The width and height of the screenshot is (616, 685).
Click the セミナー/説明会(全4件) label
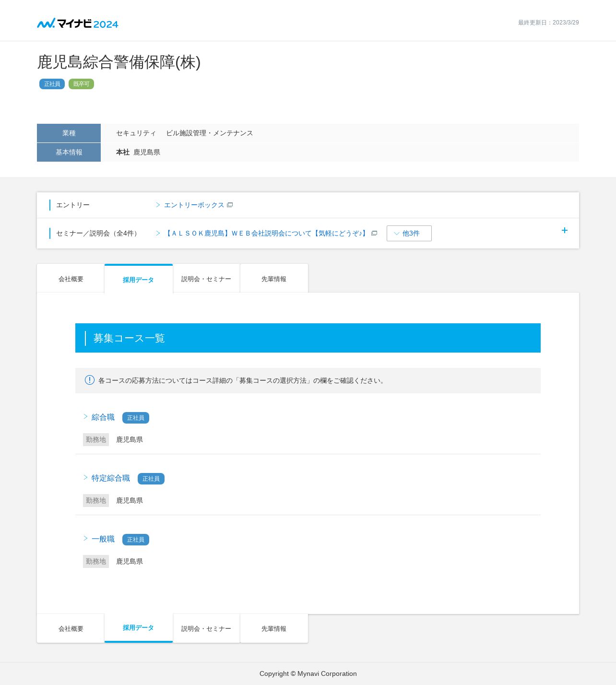(98, 233)
